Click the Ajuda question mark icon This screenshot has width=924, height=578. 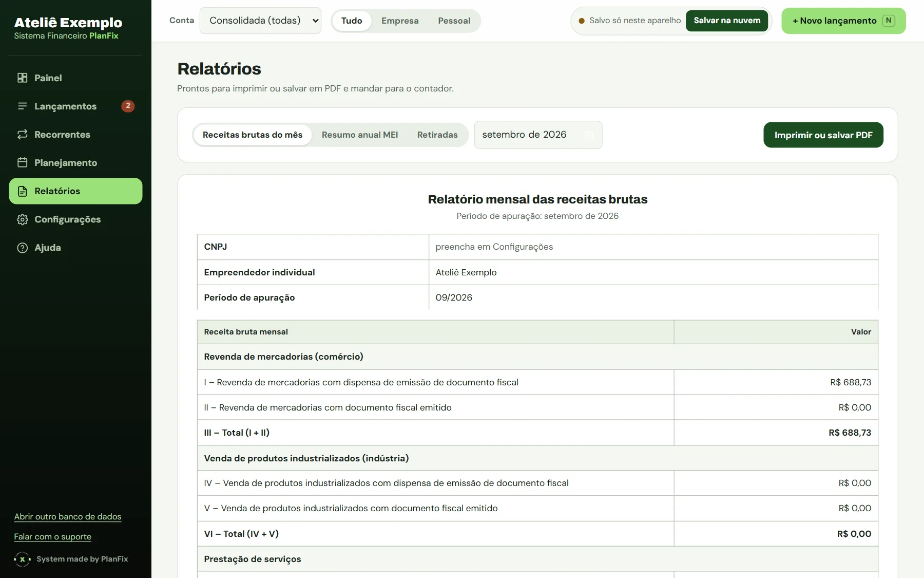(23, 248)
